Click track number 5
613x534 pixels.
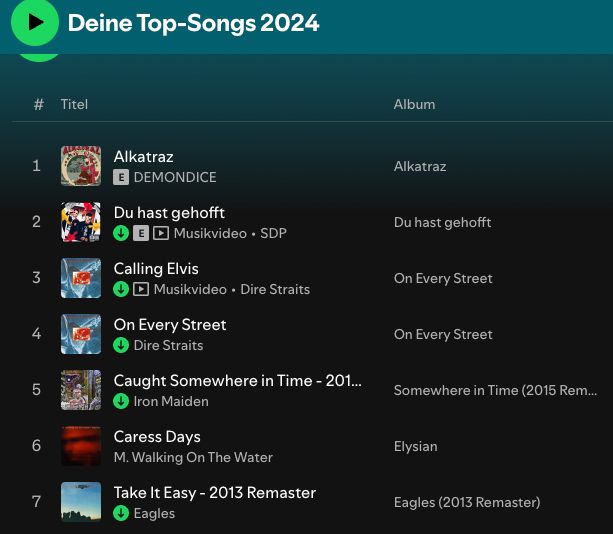[x=36, y=390]
